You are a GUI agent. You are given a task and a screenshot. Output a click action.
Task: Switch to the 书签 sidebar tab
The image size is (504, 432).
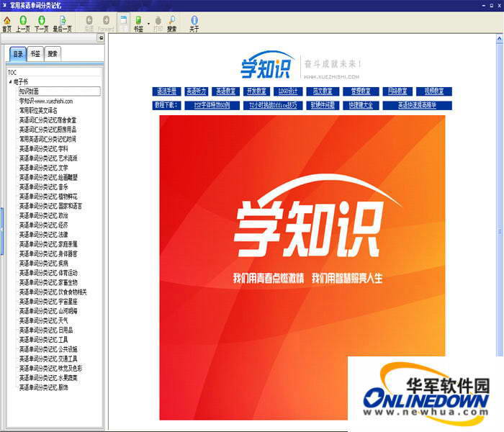tap(35, 54)
